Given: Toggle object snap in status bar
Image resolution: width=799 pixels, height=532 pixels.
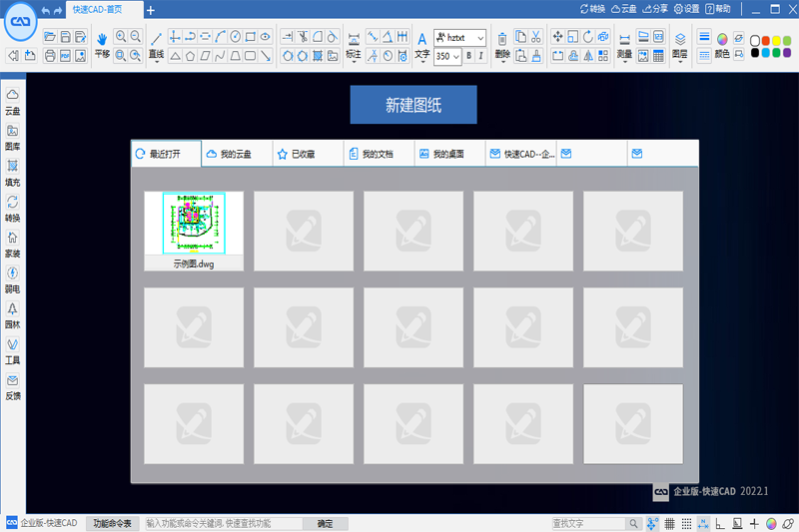Looking at the screenshot, I should pyautogui.click(x=652, y=523).
